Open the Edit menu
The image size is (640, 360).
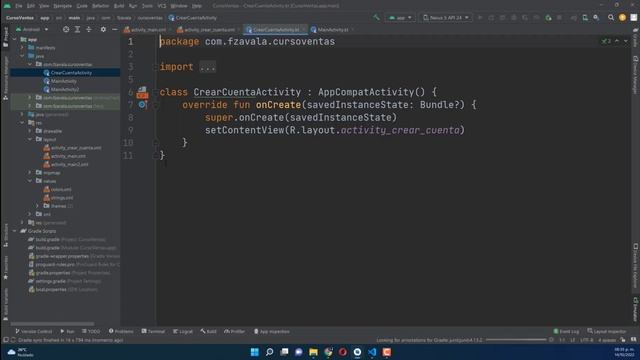(x=31, y=6)
